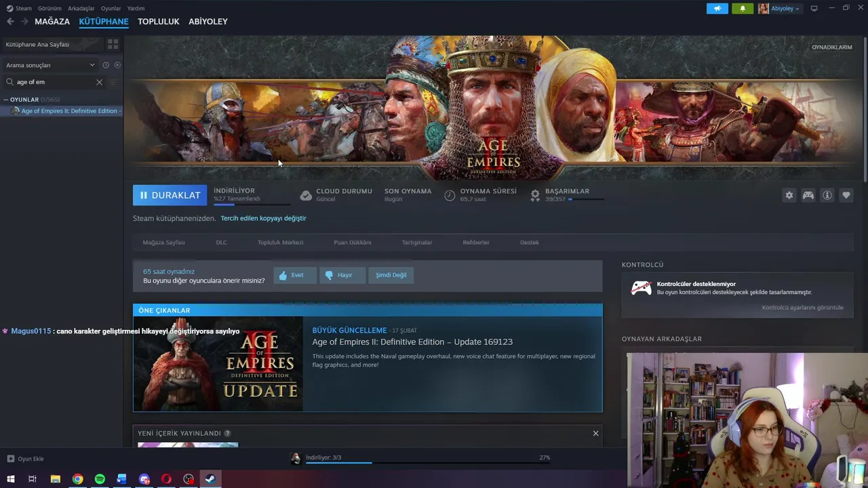Screen dimensions: 868x488
Task: Go to KÜTÜPHANE tab
Action: (x=104, y=22)
